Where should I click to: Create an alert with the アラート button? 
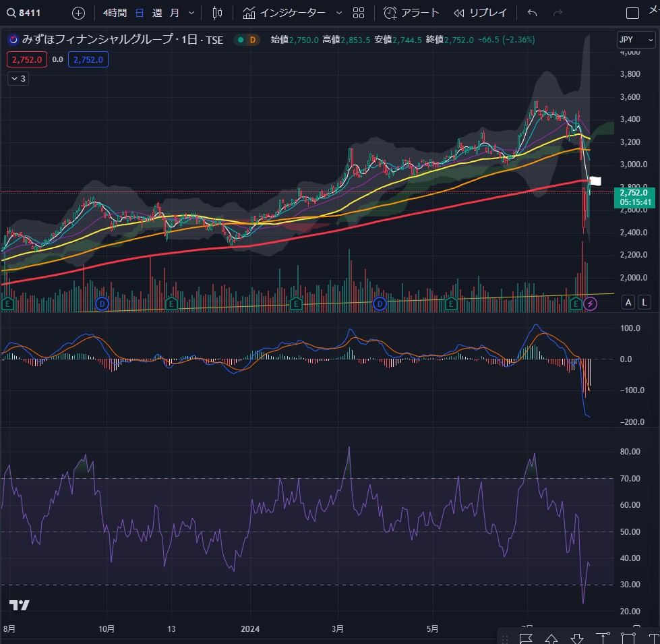[411, 13]
